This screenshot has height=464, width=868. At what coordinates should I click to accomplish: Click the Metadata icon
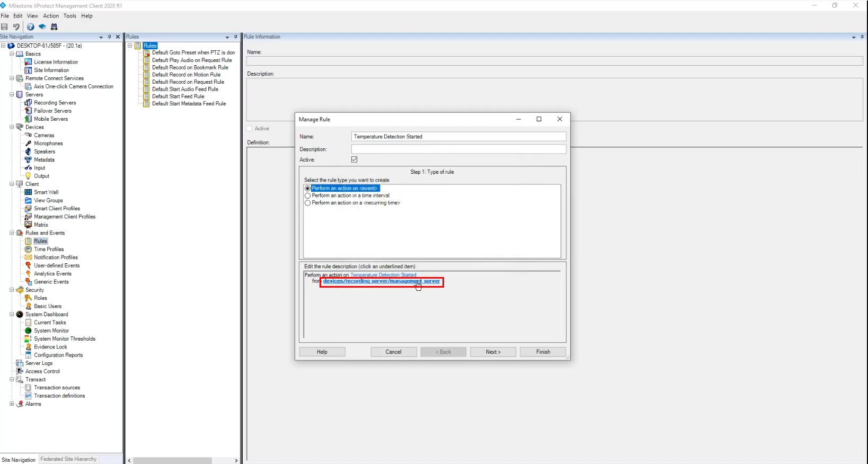(29, 159)
